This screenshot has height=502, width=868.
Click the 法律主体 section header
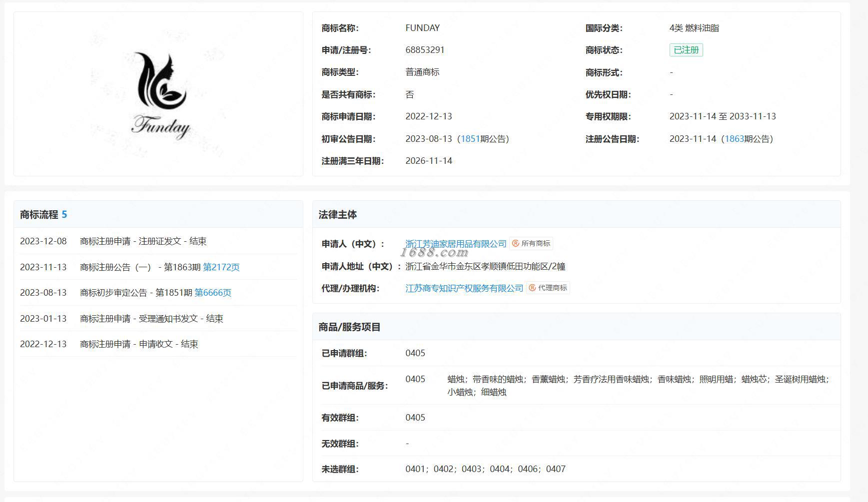(577, 215)
